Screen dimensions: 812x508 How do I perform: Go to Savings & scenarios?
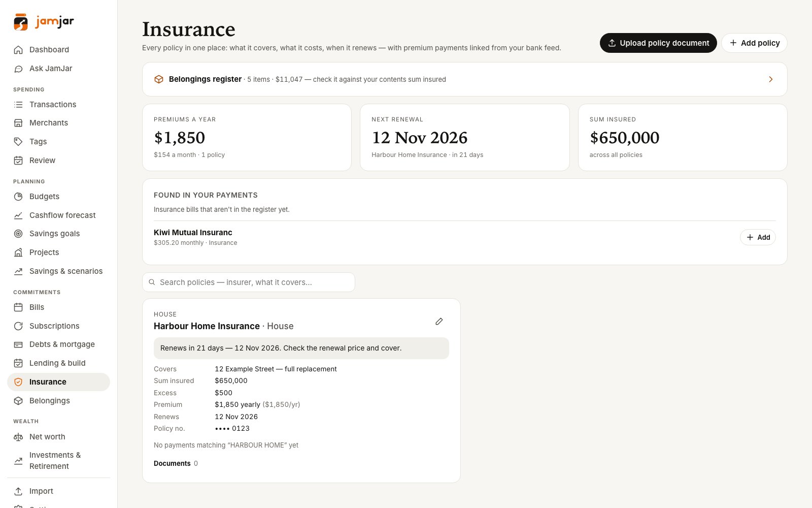tap(58, 271)
